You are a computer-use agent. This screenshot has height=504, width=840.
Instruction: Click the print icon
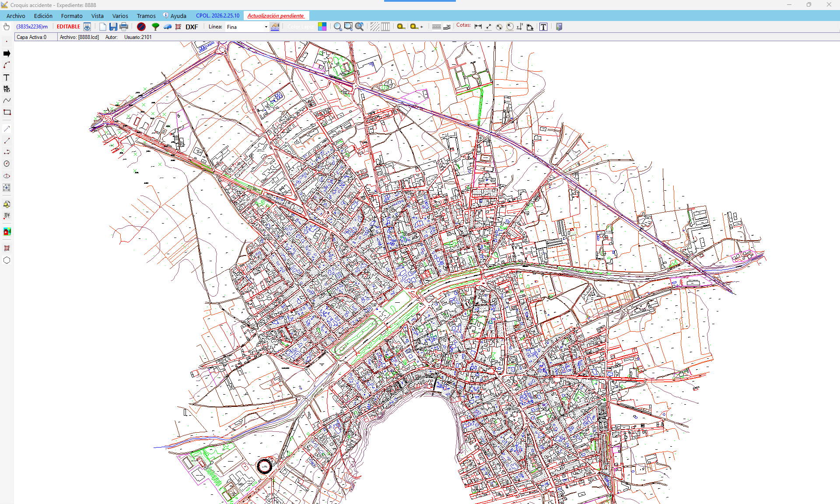pyautogui.click(x=124, y=27)
